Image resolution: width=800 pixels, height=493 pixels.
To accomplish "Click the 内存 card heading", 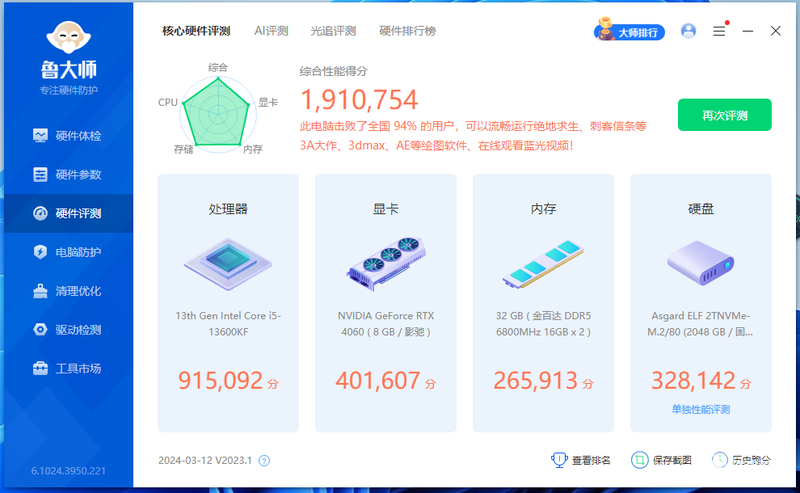I will click(543, 209).
